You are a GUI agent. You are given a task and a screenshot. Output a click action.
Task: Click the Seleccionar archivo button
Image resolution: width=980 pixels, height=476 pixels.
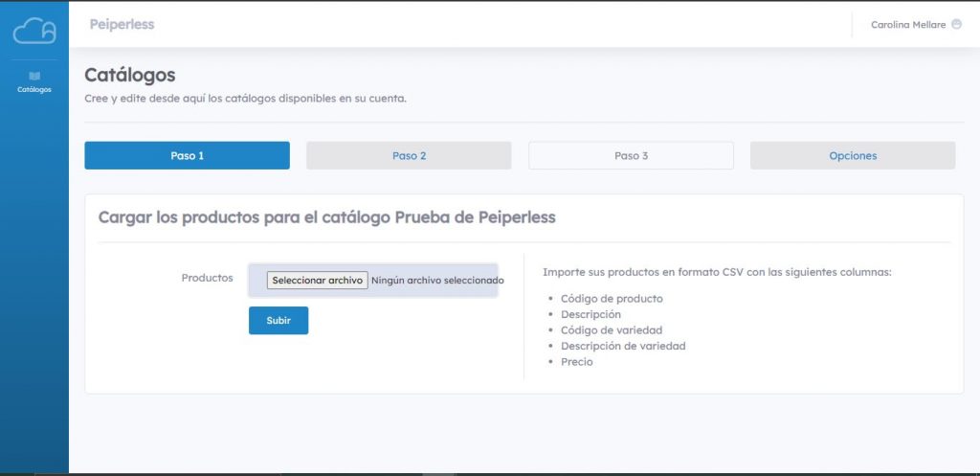point(318,281)
